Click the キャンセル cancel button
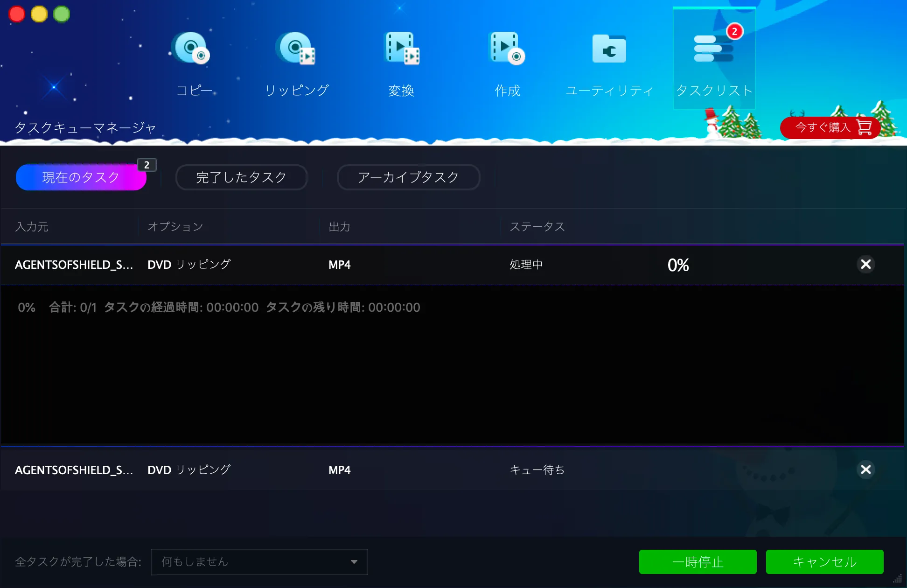This screenshot has height=588, width=907. (x=824, y=562)
